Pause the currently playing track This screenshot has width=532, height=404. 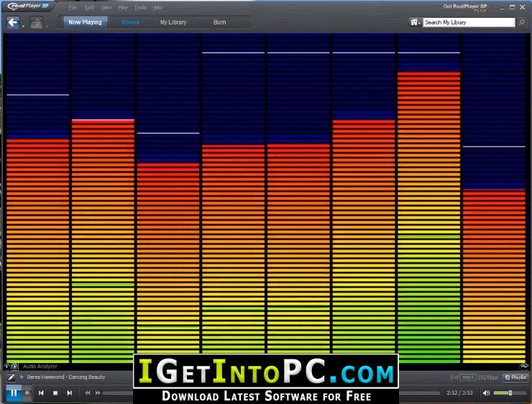click(x=14, y=393)
